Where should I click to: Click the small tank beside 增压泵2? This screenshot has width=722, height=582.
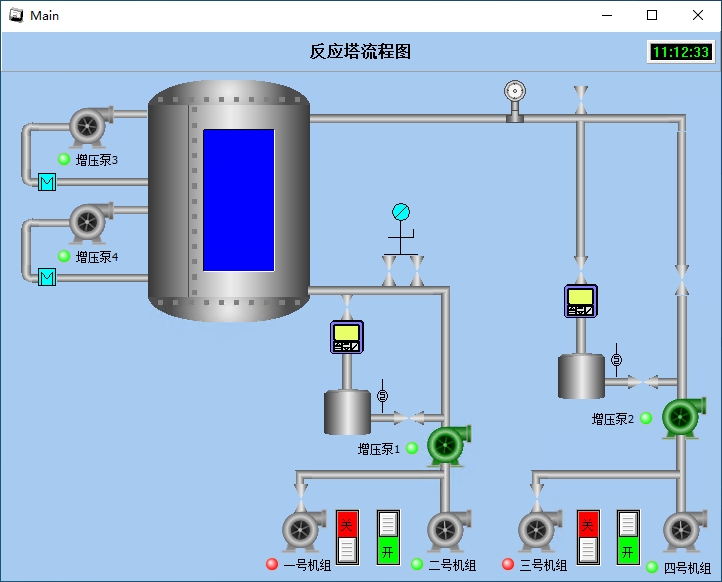(x=581, y=376)
